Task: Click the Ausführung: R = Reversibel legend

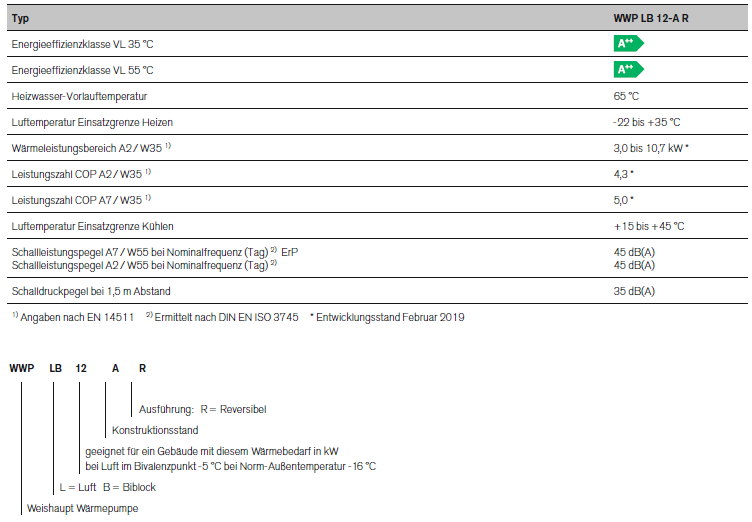Action: coord(195,409)
